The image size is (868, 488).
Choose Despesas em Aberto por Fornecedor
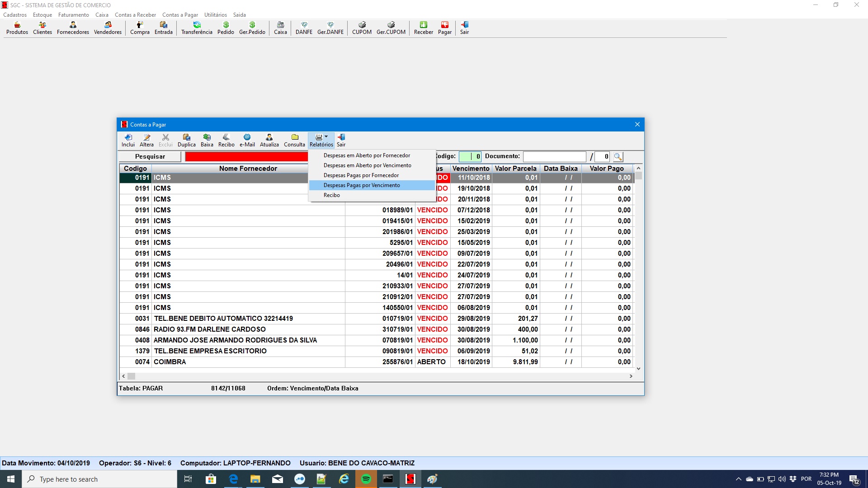tap(367, 155)
